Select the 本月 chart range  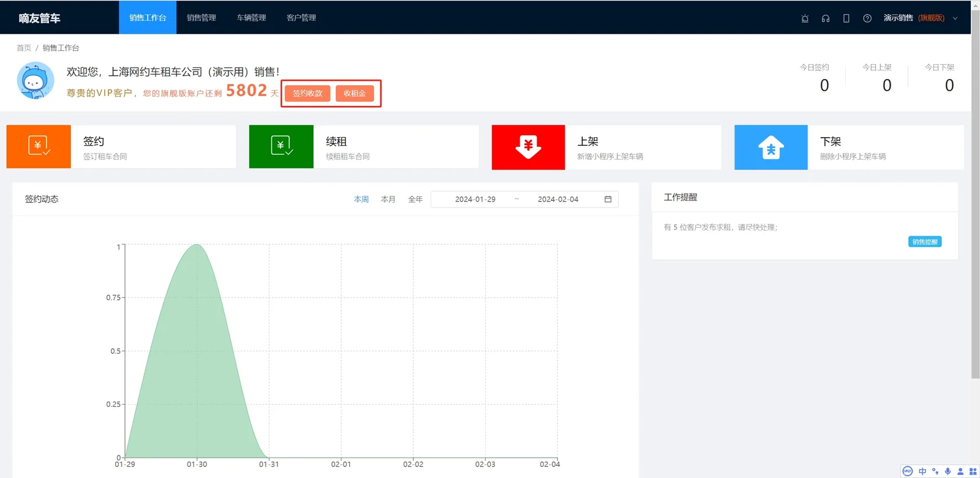pos(388,200)
